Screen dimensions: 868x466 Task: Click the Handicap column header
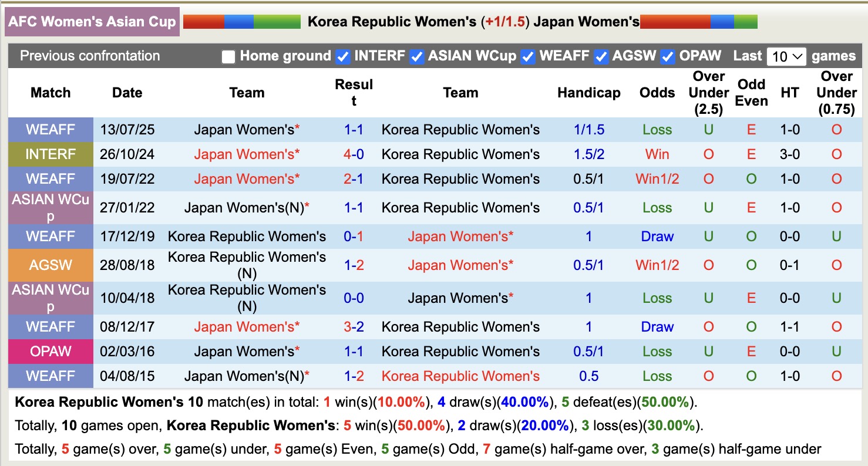588,93
